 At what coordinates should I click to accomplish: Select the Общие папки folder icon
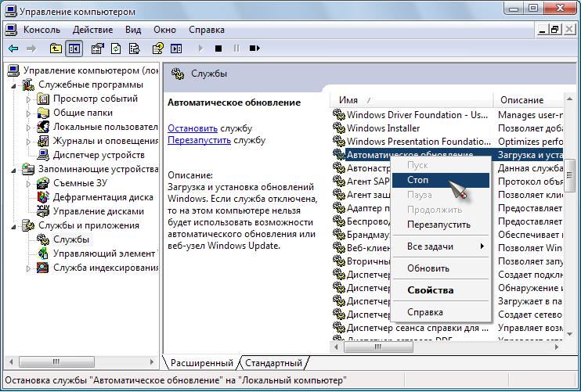tap(43, 113)
